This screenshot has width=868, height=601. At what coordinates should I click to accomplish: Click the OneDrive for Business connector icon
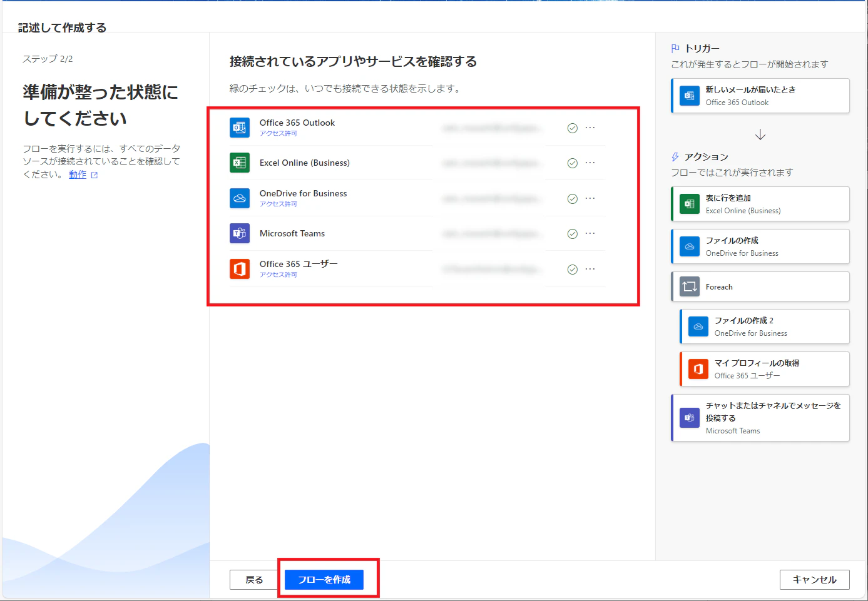point(240,198)
